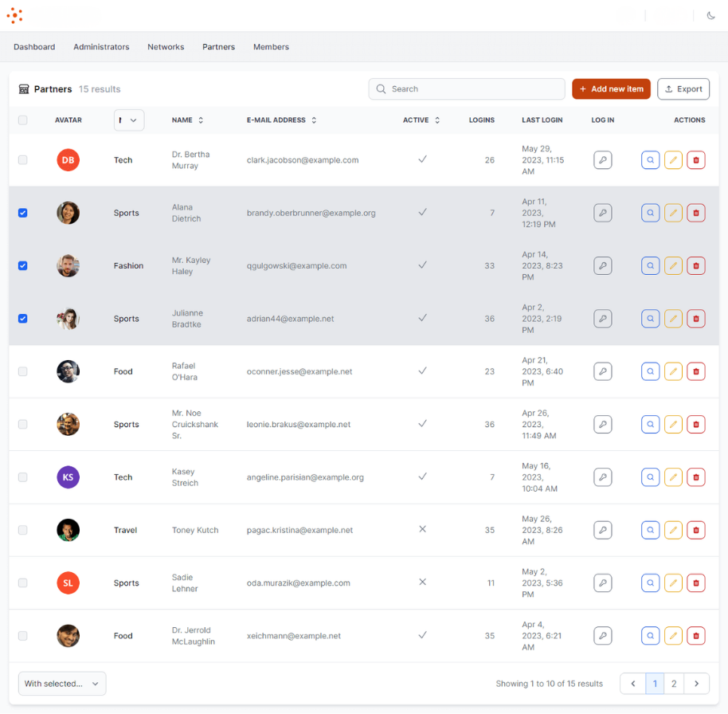Viewport: 728px width, 714px height.
Task: Toggle dark mode moon icon
Action: [x=710, y=15]
